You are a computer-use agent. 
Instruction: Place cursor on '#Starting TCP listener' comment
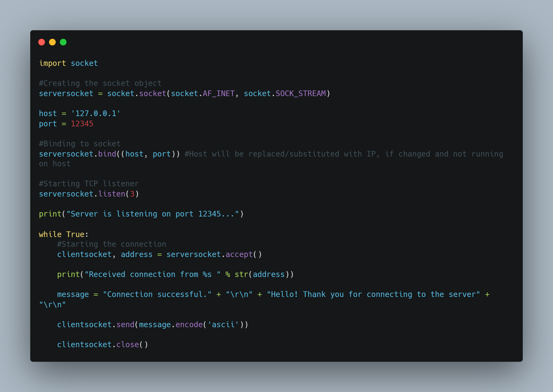point(89,184)
